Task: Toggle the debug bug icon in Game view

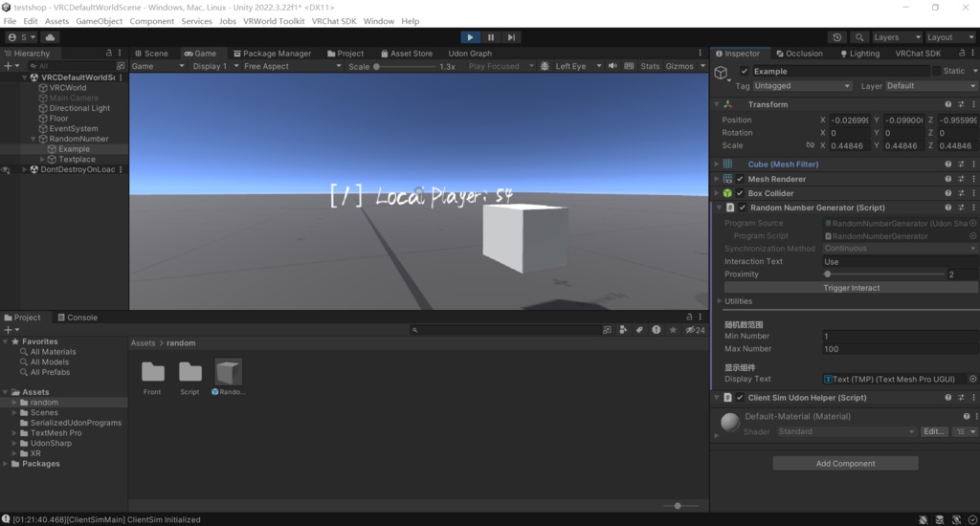Action: 545,66
